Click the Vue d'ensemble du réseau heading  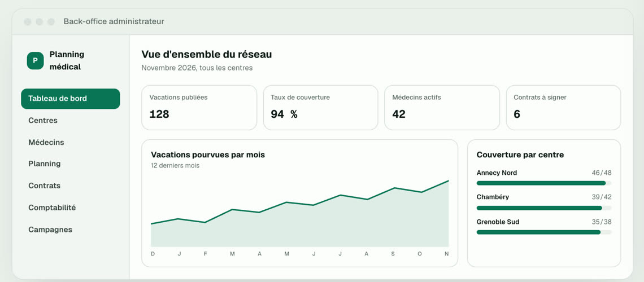tap(207, 54)
